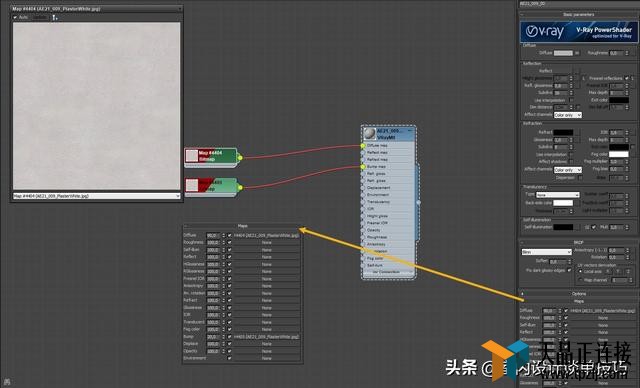
Task: Select the Local axis radio button
Action: (x=580, y=271)
